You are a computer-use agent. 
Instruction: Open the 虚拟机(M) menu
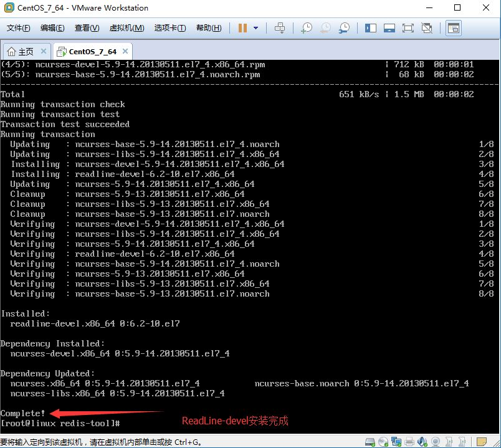(127, 28)
